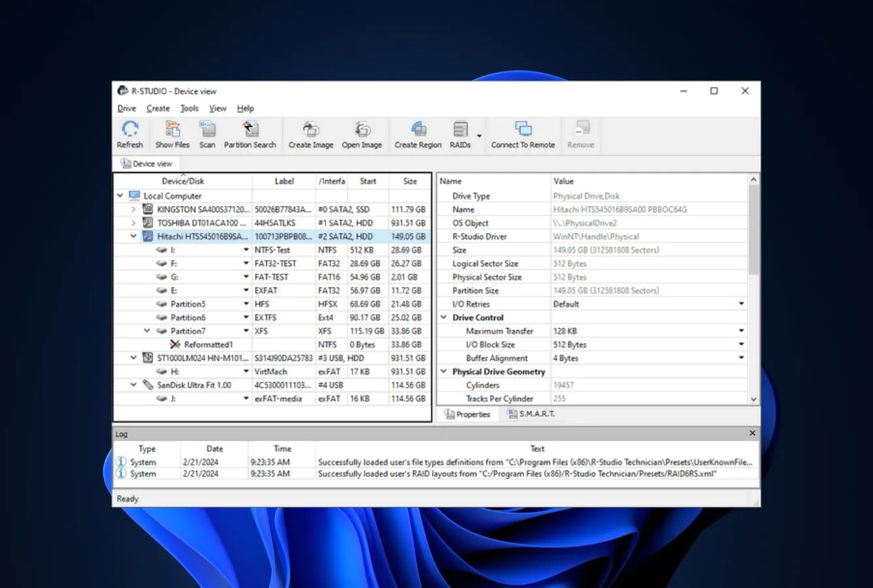
Task: Click the Label column header
Action: tap(284, 181)
